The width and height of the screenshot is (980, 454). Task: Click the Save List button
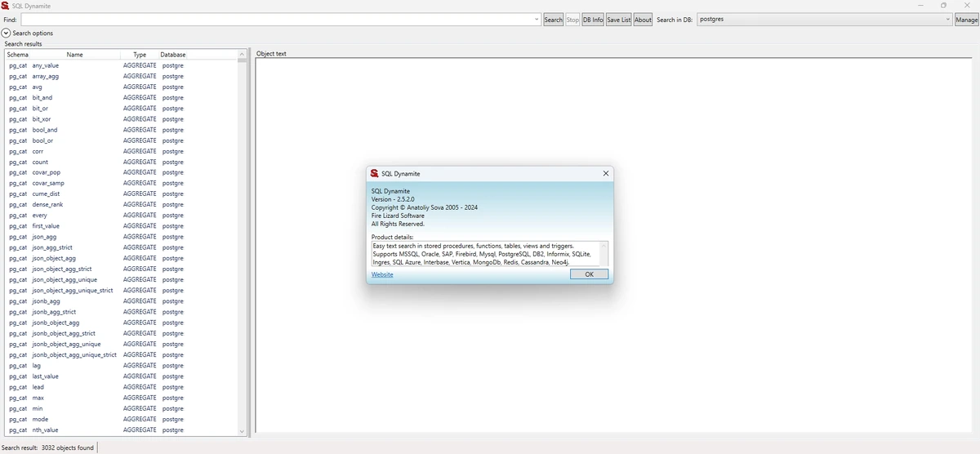619,20
